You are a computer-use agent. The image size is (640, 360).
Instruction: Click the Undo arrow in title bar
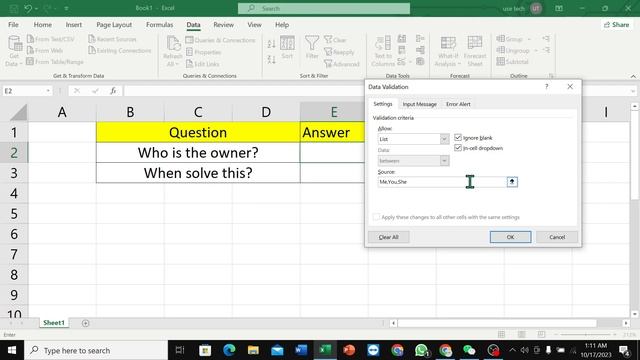[27, 8]
